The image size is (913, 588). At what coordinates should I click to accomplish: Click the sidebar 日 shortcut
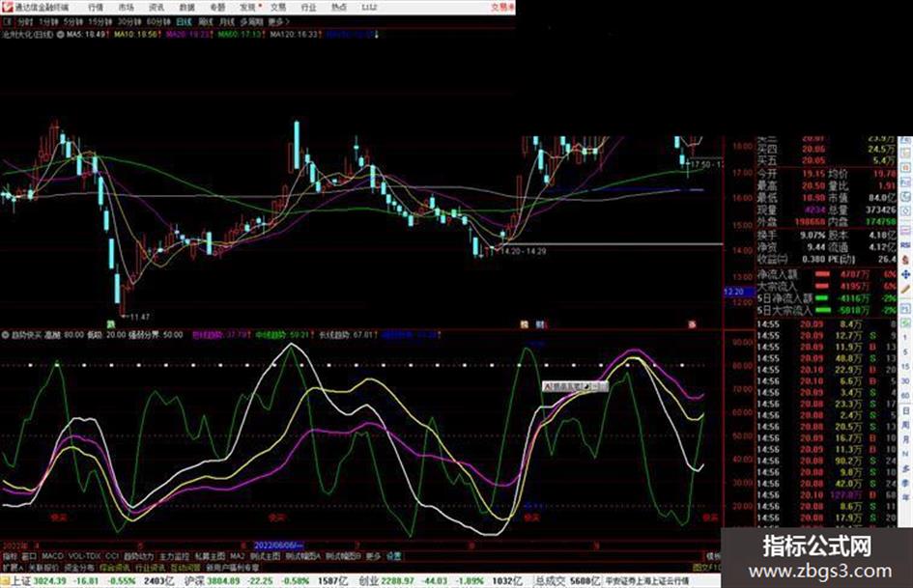[x=905, y=410]
